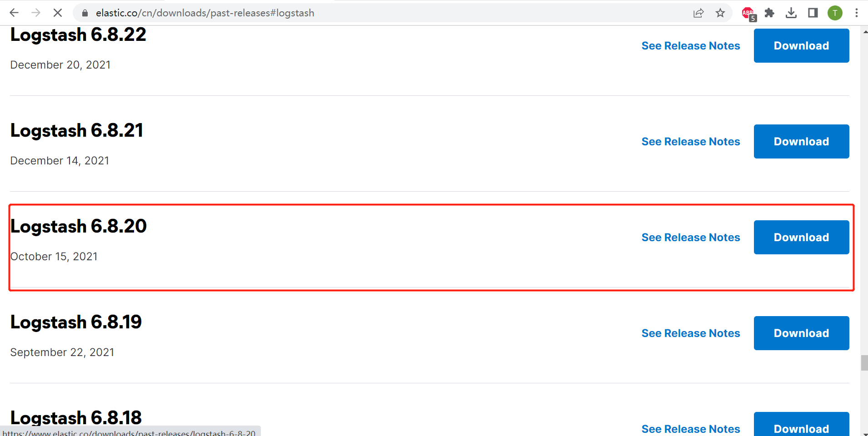868x436 pixels.
Task: Download Logstash 6.8.22
Action: [x=801, y=45]
